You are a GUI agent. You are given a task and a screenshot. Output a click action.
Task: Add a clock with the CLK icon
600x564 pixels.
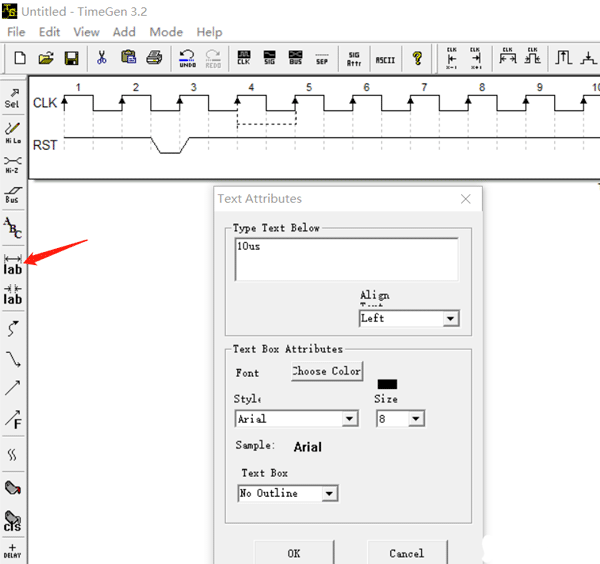tap(244, 59)
